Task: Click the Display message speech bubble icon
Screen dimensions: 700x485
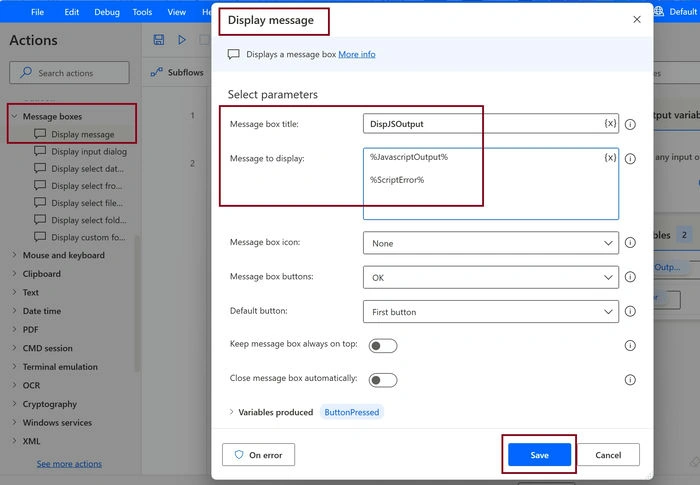Action: click(x=40, y=134)
